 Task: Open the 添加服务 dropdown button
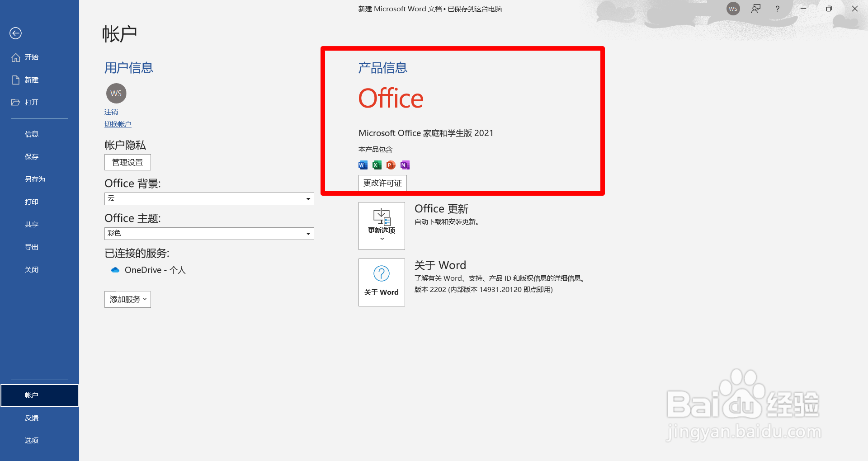pyautogui.click(x=127, y=300)
